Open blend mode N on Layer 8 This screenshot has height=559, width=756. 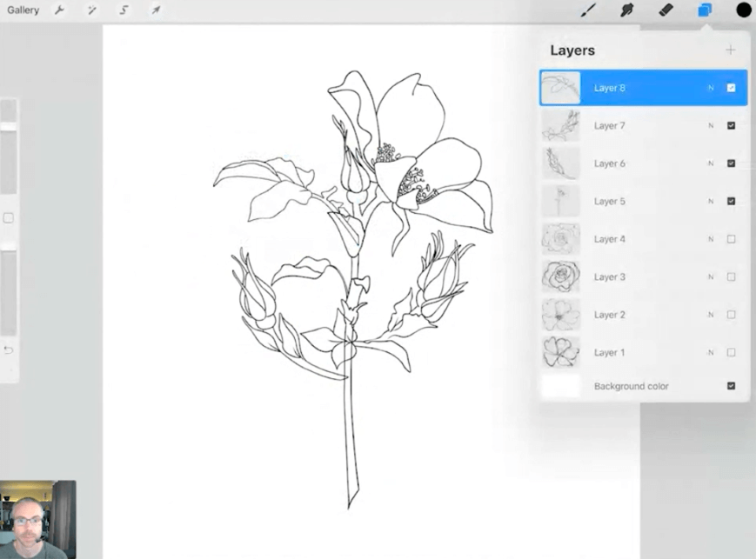pyautogui.click(x=711, y=88)
